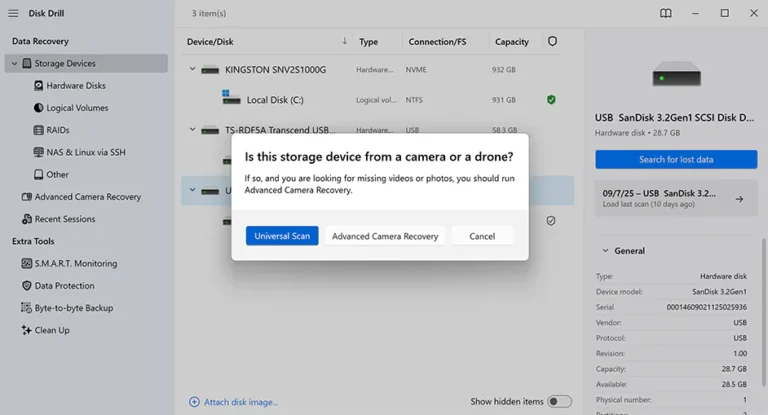768x415 pixels.
Task: Load last scan from 09/7/25 session
Action: pos(676,198)
